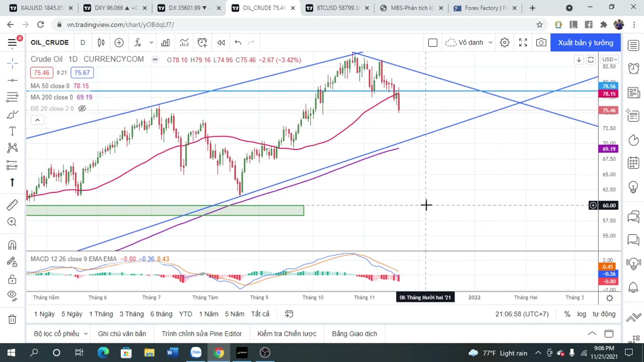Screen dimensions: 644x362
Task: Select the ruler measure tool
Action: pos(13,205)
